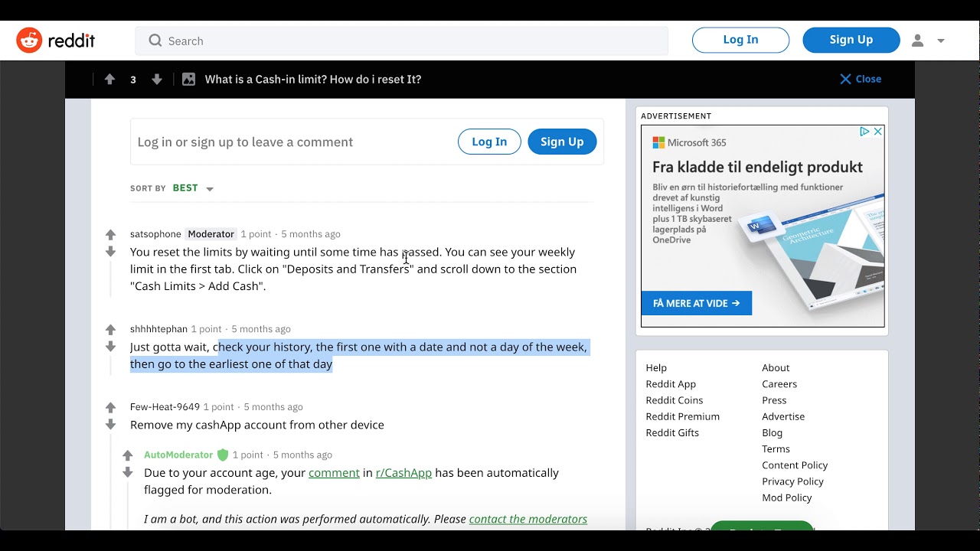Close the Microsoft 365 ad with X icon

click(x=878, y=132)
